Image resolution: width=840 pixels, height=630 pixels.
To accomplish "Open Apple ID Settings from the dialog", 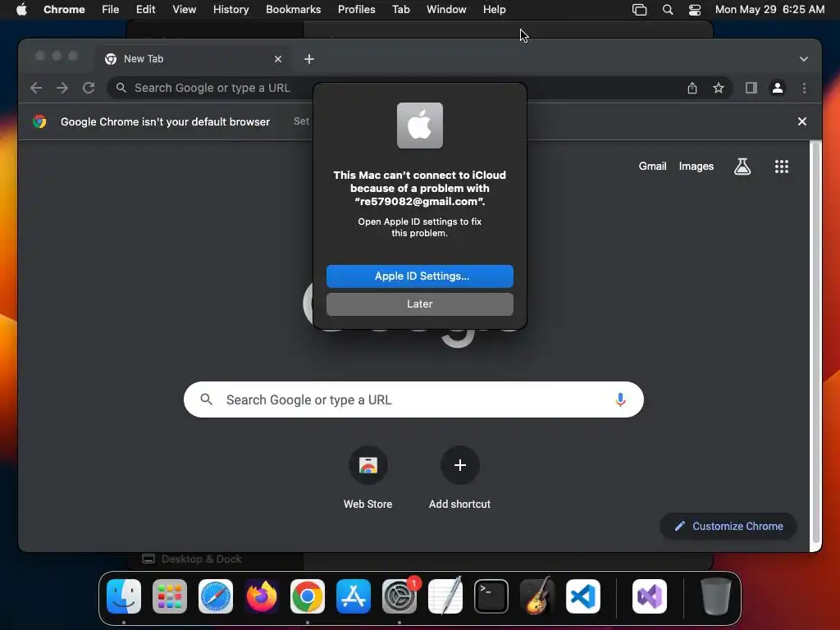I will [419, 276].
